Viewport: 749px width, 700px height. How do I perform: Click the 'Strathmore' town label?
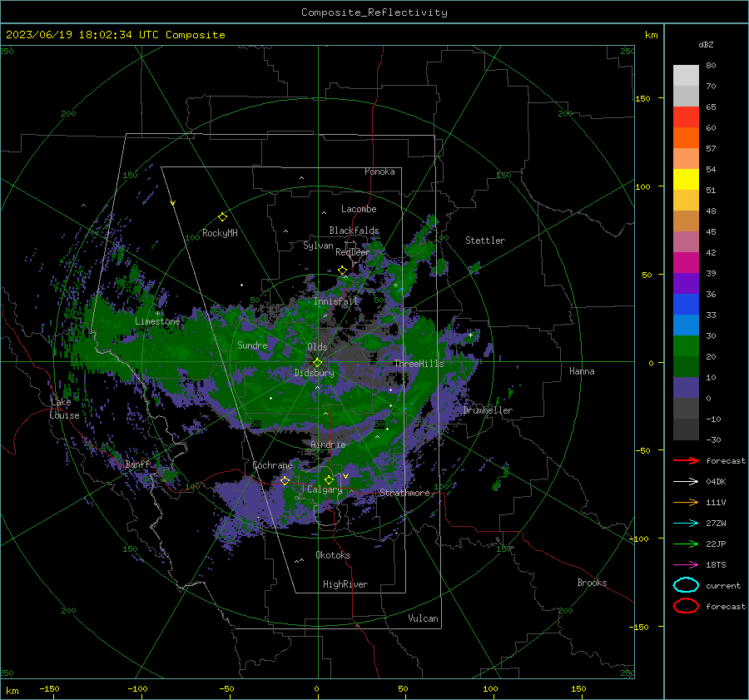pos(404,493)
